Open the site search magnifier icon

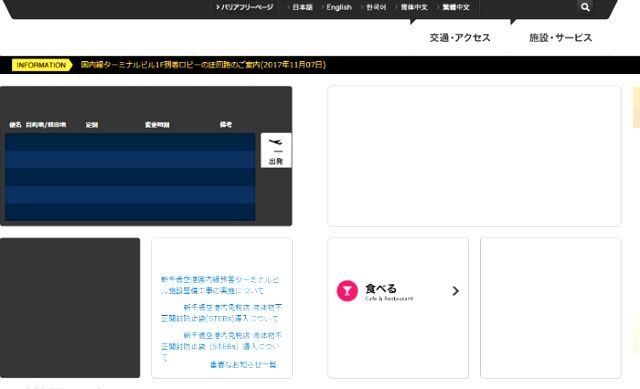[585, 7]
